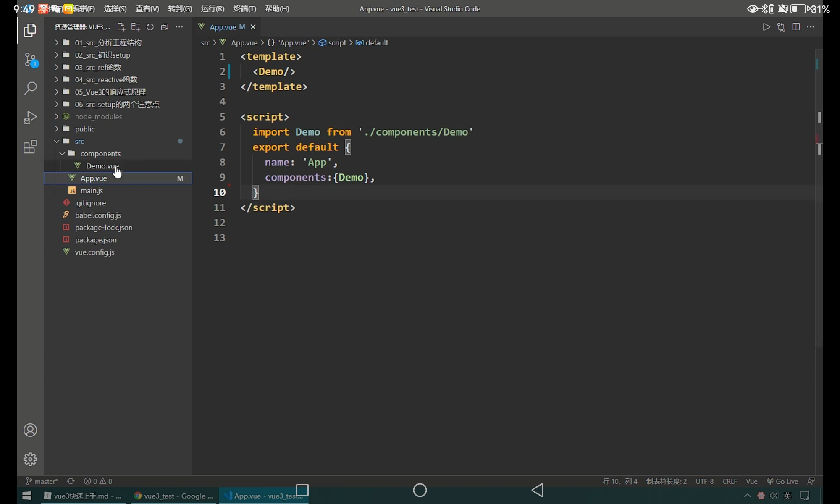Click the New File icon in explorer
The height and width of the screenshot is (504, 840).
tap(121, 27)
